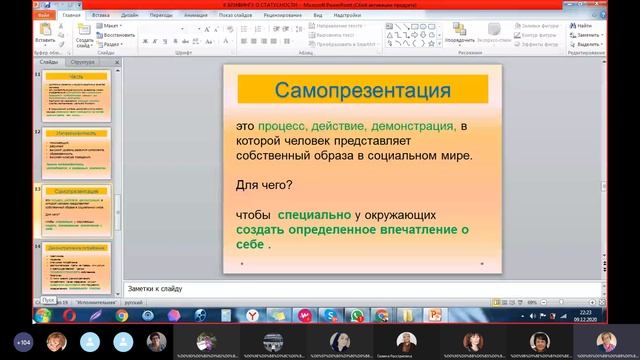
Task: Click the Создать слайд (New Slide) icon
Action: coord(84,30)
